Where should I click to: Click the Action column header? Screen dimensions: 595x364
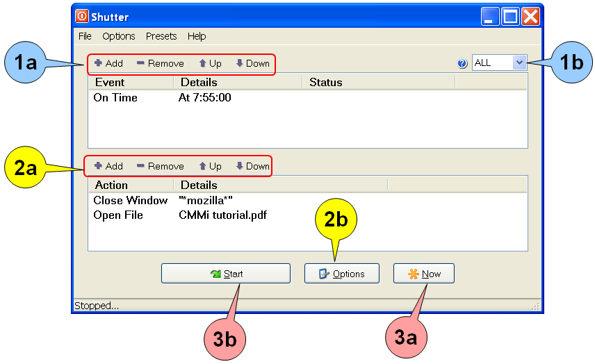[x=131, y=185]
